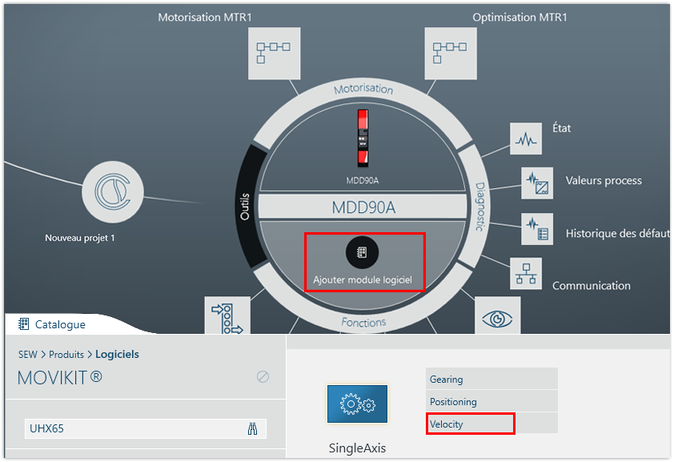
Task: Click the SingleAxis gears thumbnail
Action: point(357,405)
